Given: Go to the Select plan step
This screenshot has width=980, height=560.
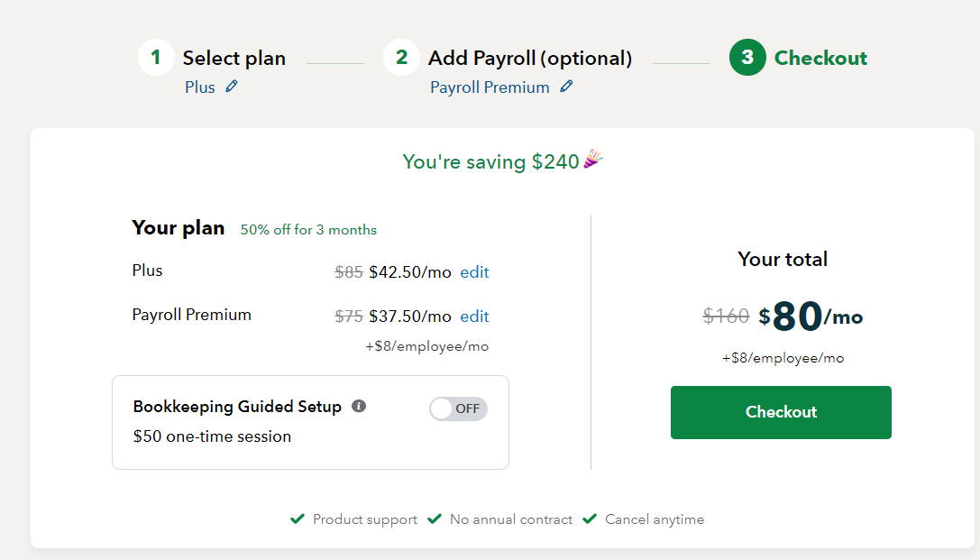Looking at the screenshot, I should (234, 58).
